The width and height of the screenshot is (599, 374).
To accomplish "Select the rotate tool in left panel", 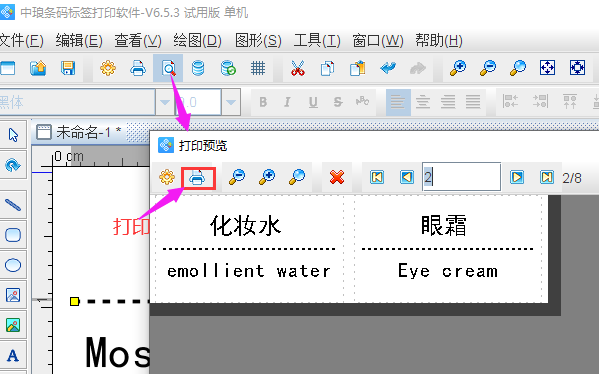I will coord(13,165).
